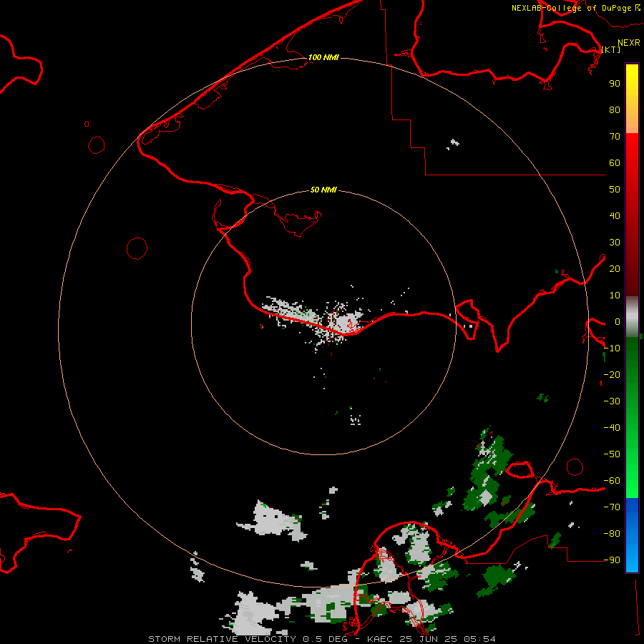
Task: Click the STORM RELATIVE VELOCITY caption text
Action: pos(222,639)
